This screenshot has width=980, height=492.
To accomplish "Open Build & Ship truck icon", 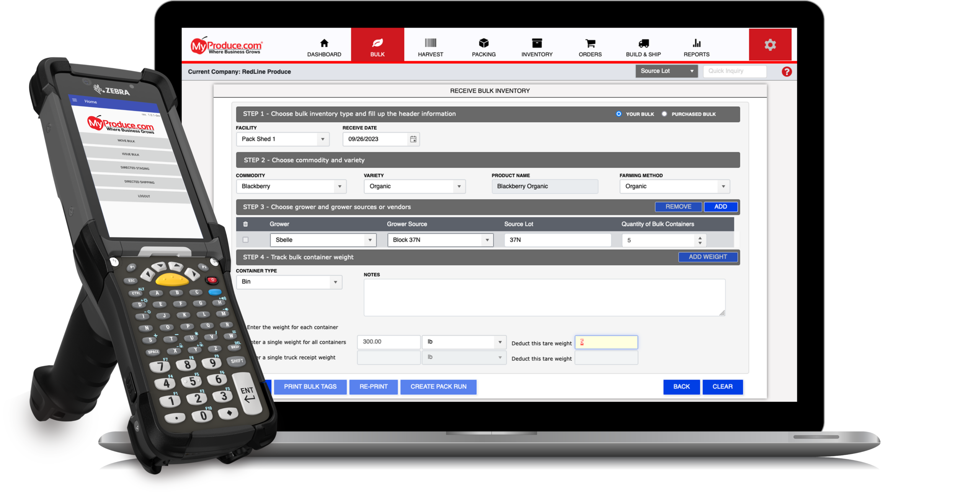I will [643, 43].
